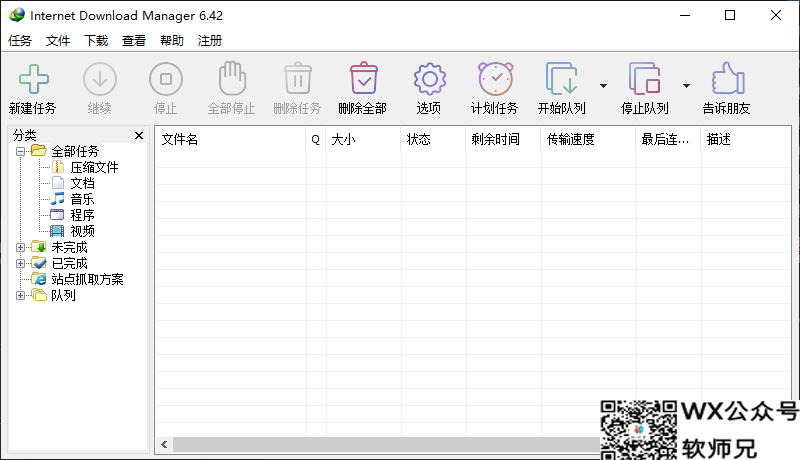The height and width of the screenshot is (460, 800).
Task: Click the 未完成 green-arrow folder icon
Action: pyautogui.click(x=39, y=247)
